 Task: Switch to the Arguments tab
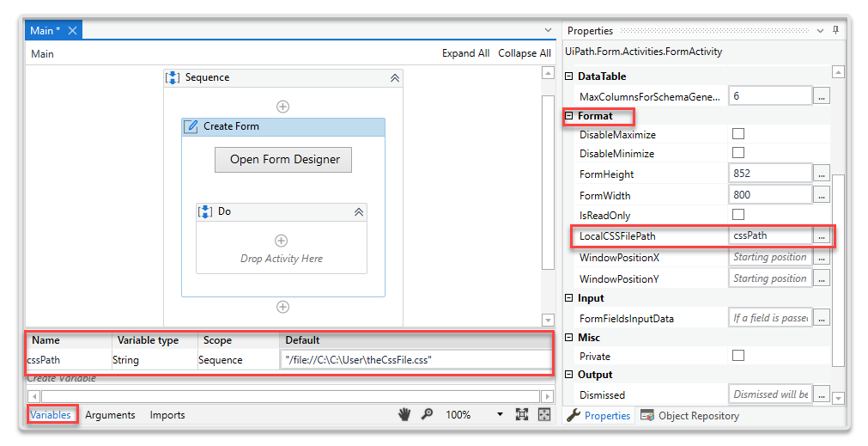(110, 414)
